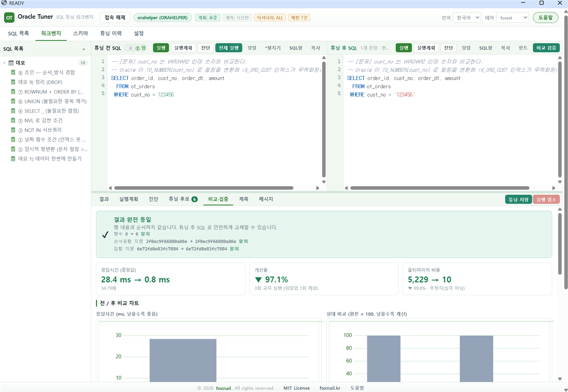Collapse the SQL 목록 sidebar with « icon
This screenshot has height=392, width=568.
click(84, 49)
